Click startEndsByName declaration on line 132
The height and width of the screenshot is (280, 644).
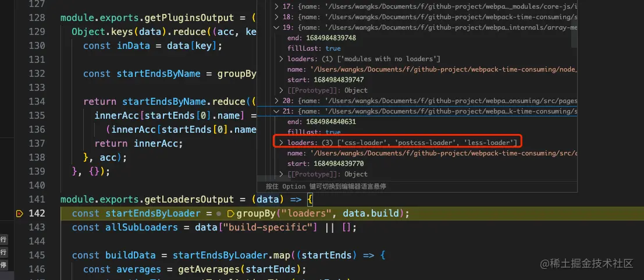(159, 73)
